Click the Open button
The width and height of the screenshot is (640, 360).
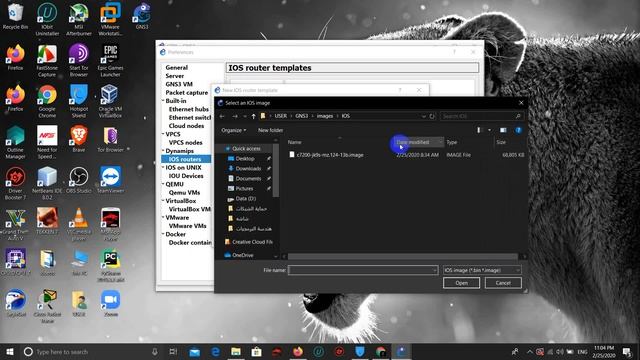461,283
